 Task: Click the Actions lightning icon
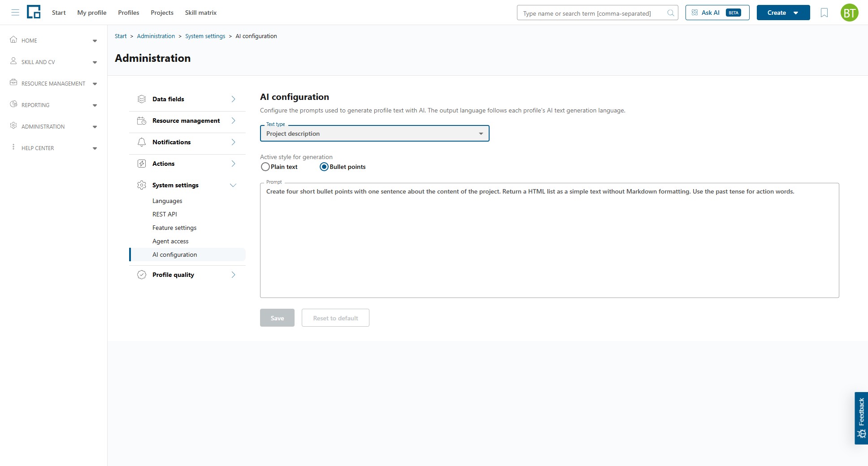coord(142,164)
